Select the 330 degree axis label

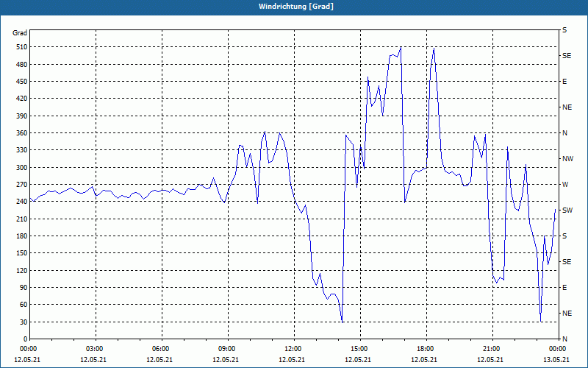click(21, 150)
